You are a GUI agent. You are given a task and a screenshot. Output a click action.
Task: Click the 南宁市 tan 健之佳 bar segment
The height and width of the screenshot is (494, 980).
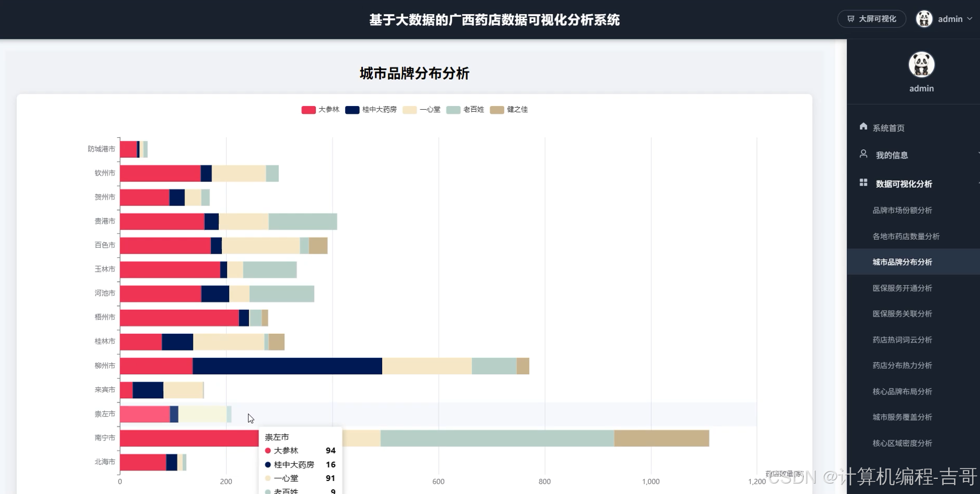click(661, 438)
